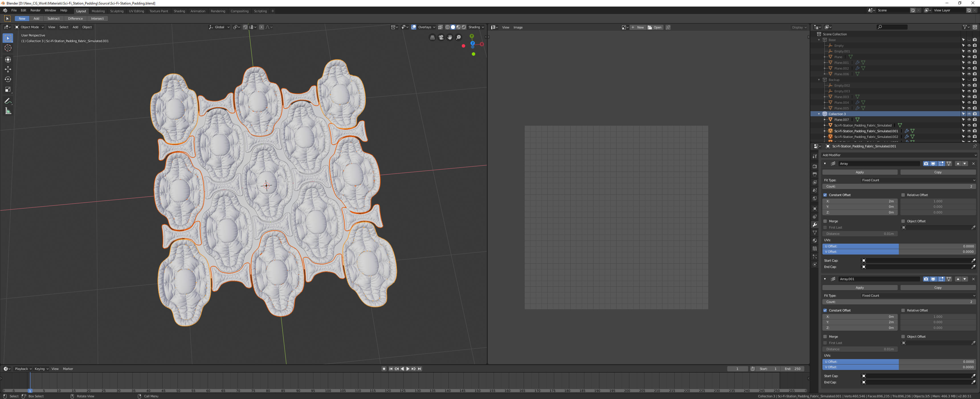Toggle viewport overlays on or off

point(414,27)
